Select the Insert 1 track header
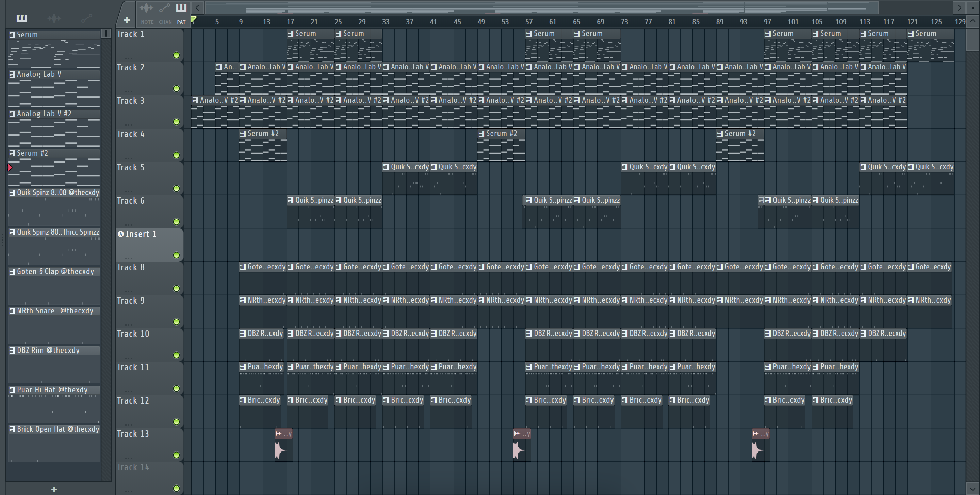980x495 pixels. click(149, 245)
